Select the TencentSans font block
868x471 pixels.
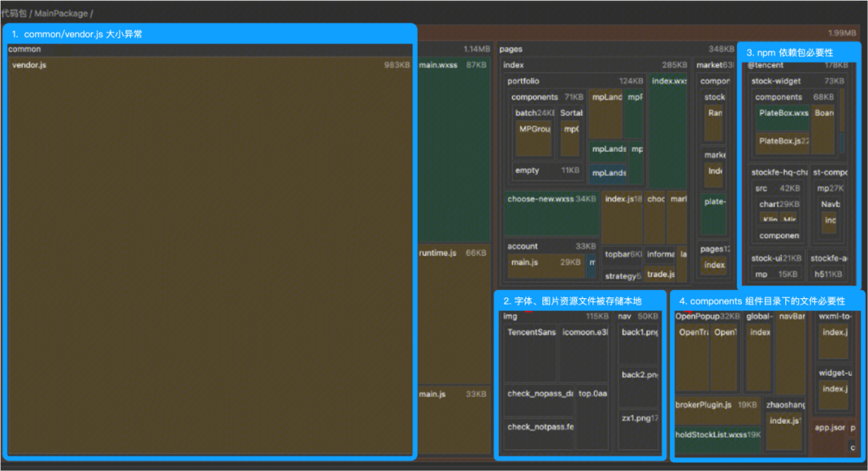coord(531,354)
